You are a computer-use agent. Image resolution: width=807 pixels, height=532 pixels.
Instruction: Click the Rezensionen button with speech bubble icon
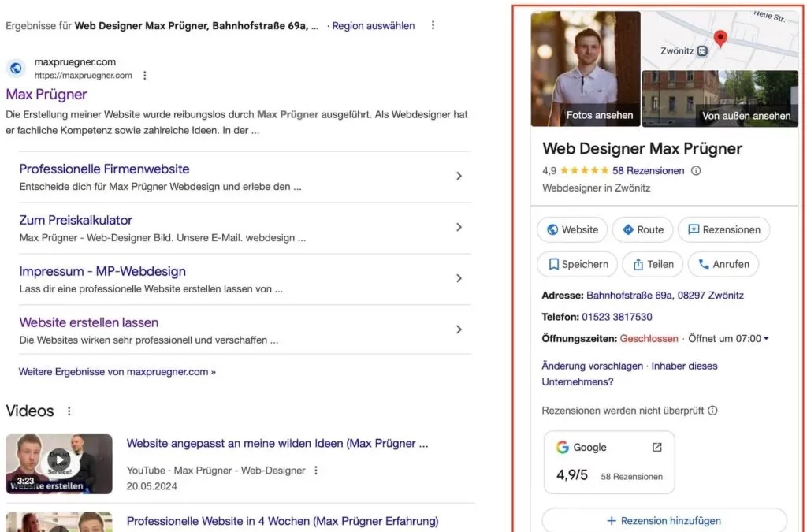tap(723, 229)
